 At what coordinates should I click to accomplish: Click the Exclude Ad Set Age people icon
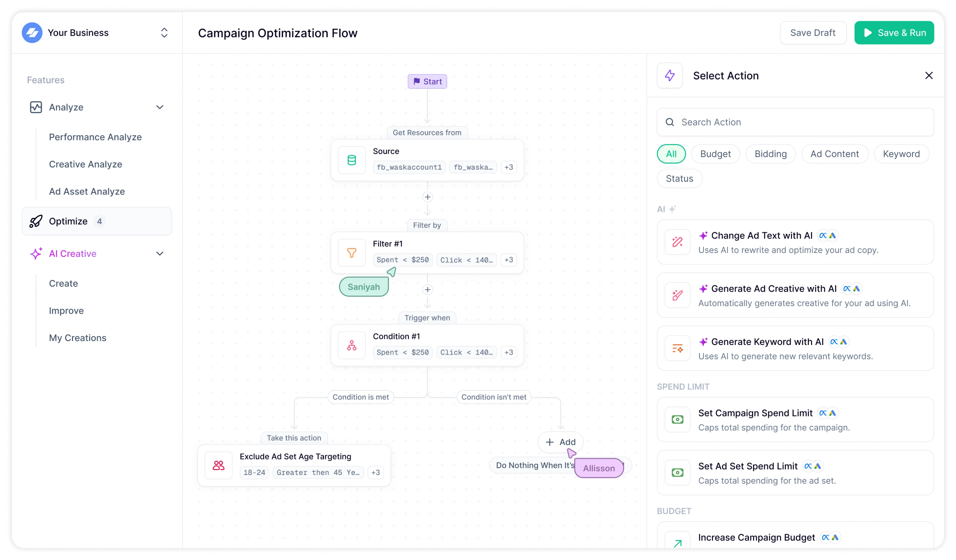218,465
